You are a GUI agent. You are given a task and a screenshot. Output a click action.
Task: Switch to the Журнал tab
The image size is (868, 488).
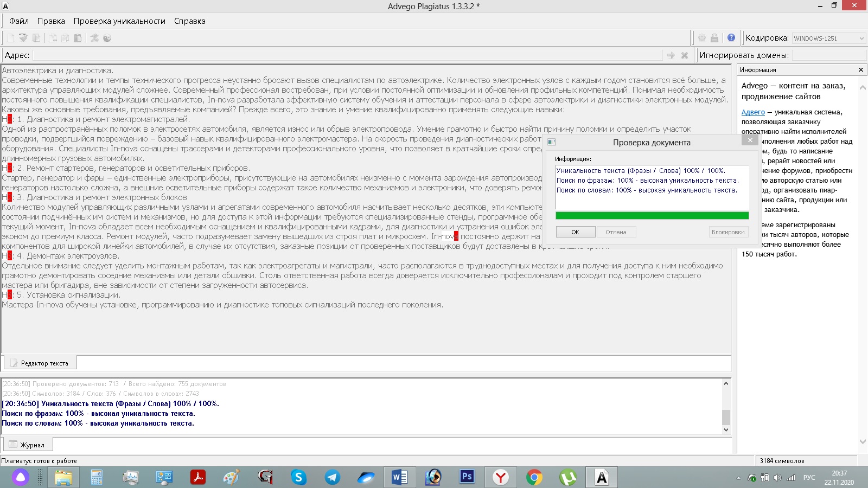[28, 445]
